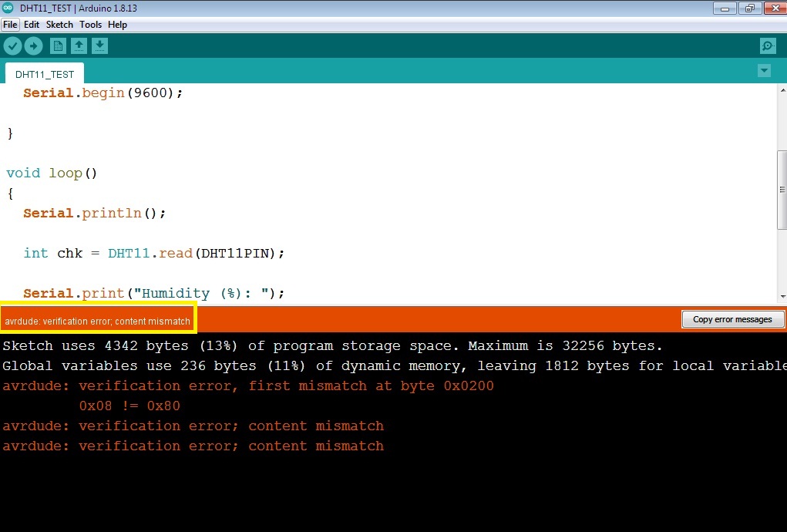The width and height of the screenshot is (787, 532).
Task: Create a new sketch with the New icon
Action: pos(58,46)
